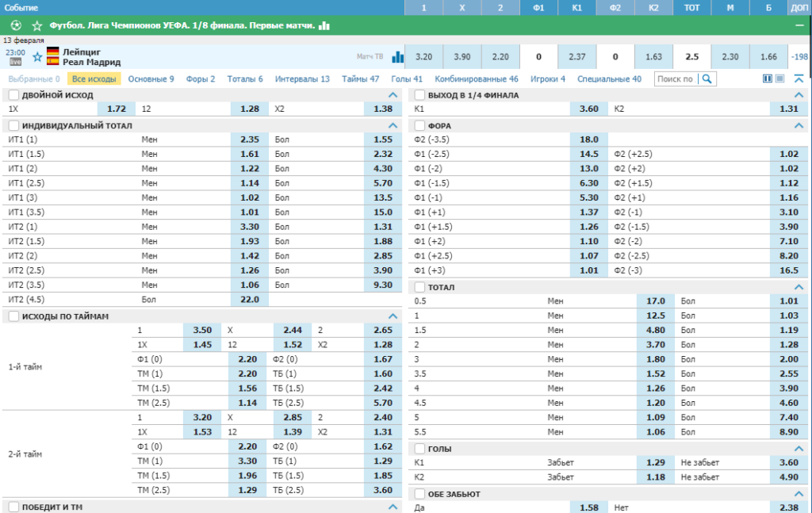
Task: Click the live badge under match time
Action: point(16,62)
